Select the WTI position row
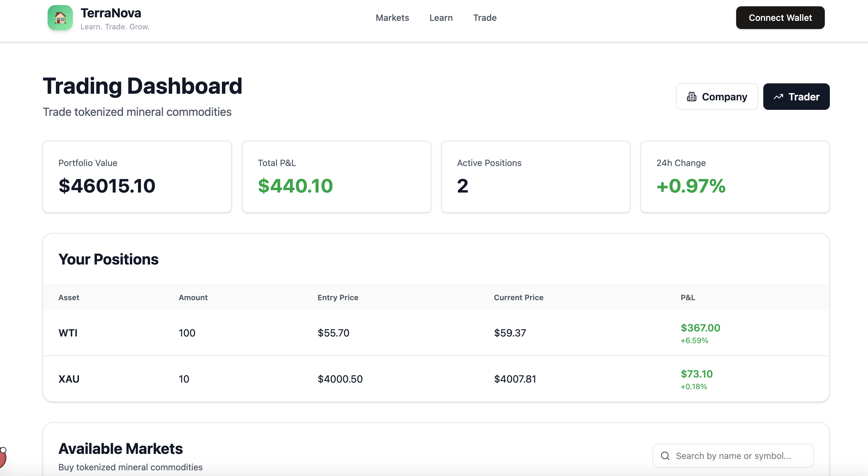 [436, 333]
